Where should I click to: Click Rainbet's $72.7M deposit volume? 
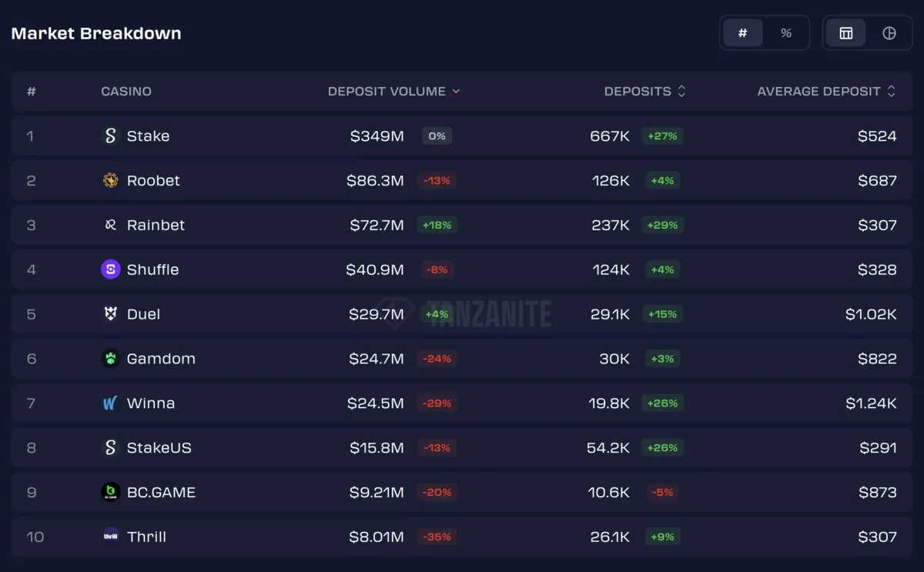(x=377, y=225)
